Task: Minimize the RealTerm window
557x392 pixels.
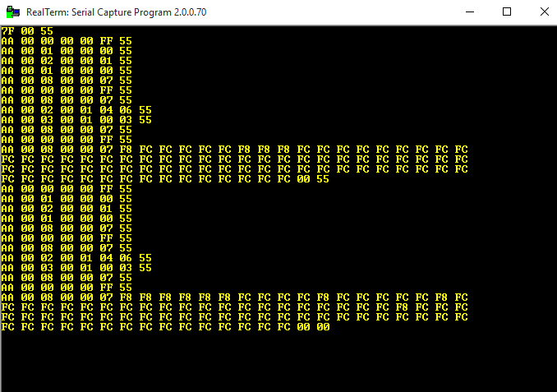Action: pyautogui.click(x=470, y=12)
